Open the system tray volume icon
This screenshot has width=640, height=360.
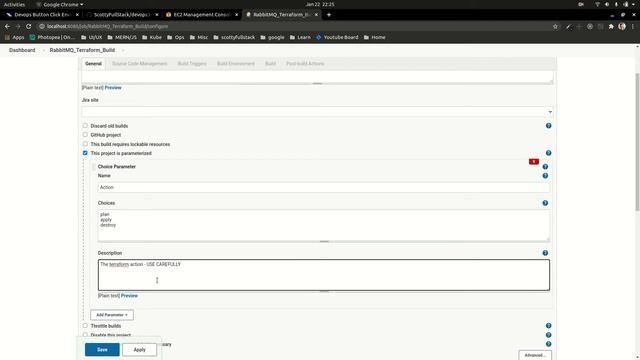coord(607,4)
